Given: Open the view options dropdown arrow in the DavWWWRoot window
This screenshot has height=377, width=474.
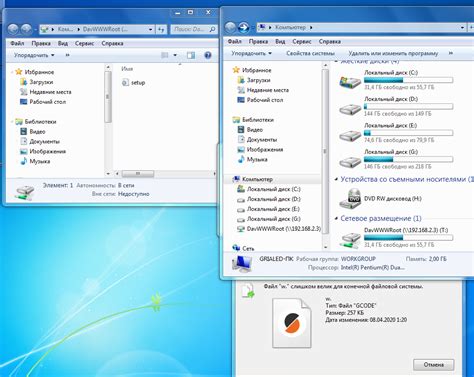Looking at the screenshot, I should (175, 55).
